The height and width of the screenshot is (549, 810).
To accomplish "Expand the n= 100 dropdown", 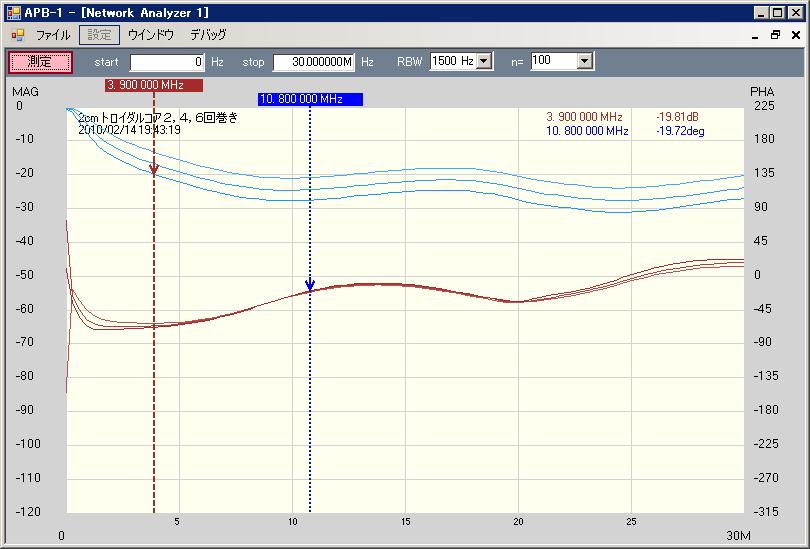I will click(x=585, y=61).
